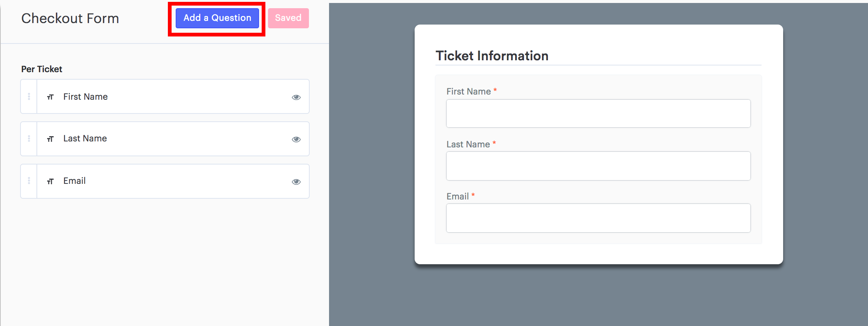
Task: Click the text-type icon beside Last Name
Action: click(50, 139)
